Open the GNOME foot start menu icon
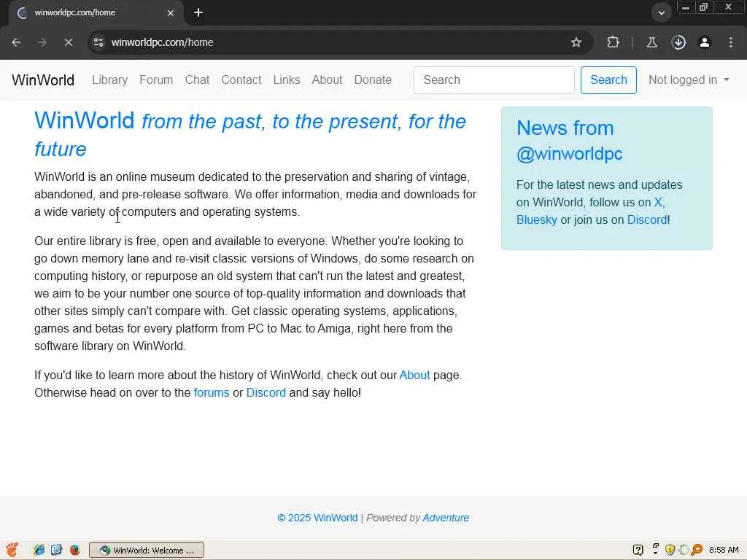Screen dimensions: 747x560 tap(12, 550)
